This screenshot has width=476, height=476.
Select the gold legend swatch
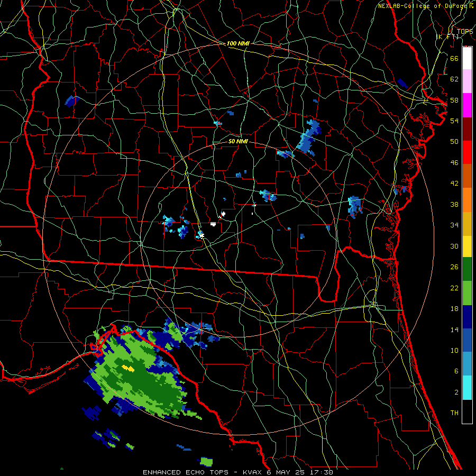click(x=467, y=224)
